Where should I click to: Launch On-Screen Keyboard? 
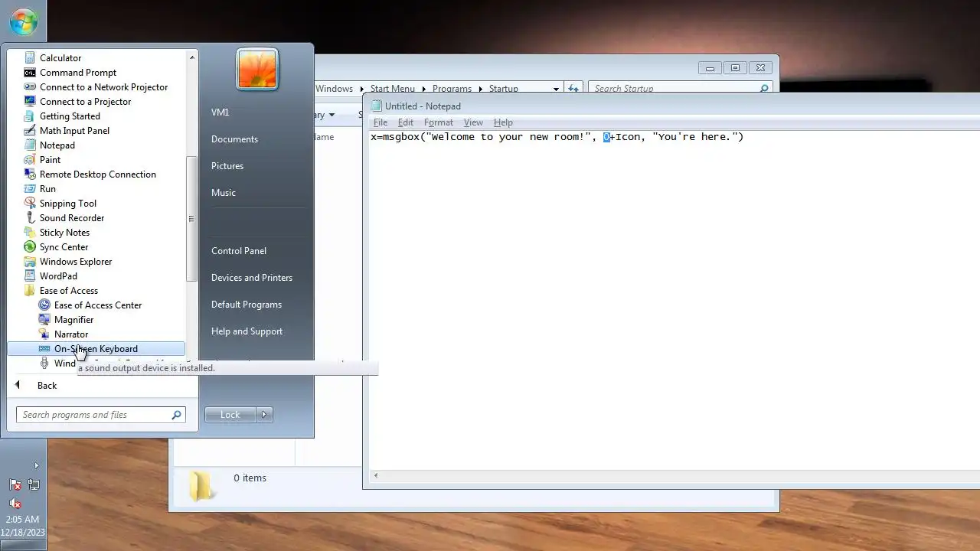(x=96, y=349)
